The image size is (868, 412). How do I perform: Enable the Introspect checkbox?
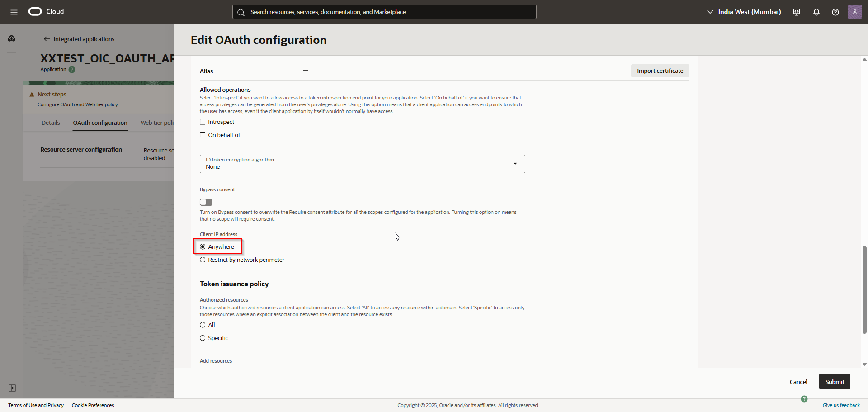(203, 122)
